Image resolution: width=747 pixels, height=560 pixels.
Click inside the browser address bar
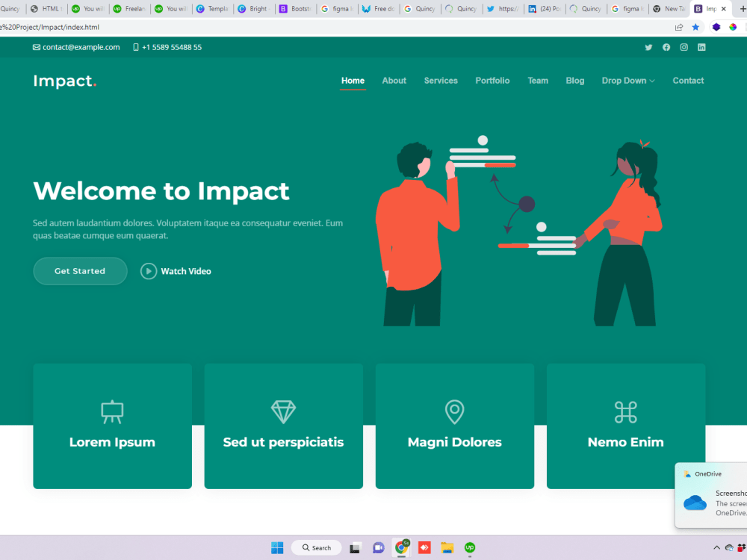(299, 26)
